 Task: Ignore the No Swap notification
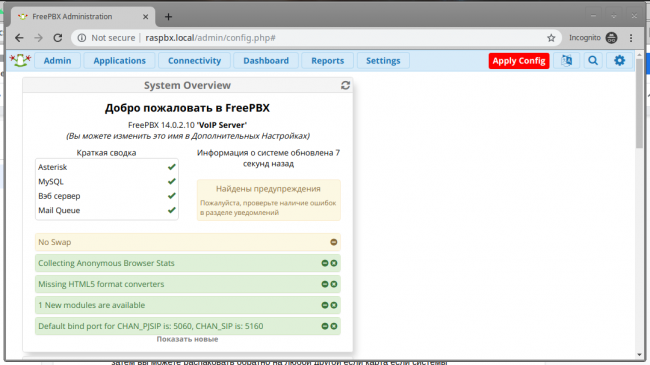pyautogui.click(x=334, y=242)
